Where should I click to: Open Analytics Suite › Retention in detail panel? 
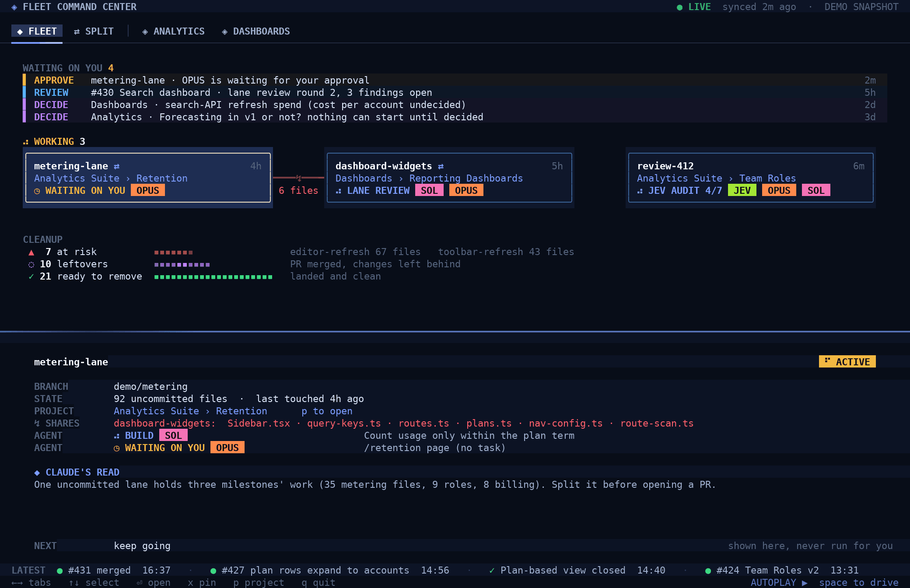pos(190,411)
